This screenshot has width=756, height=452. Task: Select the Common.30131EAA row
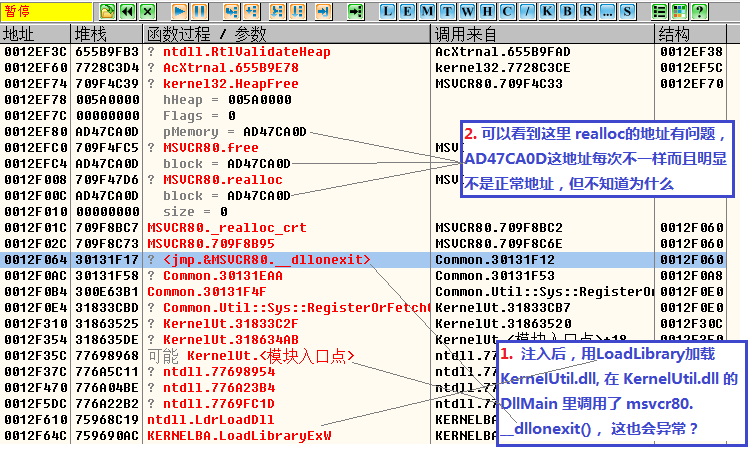pos(363,275)
